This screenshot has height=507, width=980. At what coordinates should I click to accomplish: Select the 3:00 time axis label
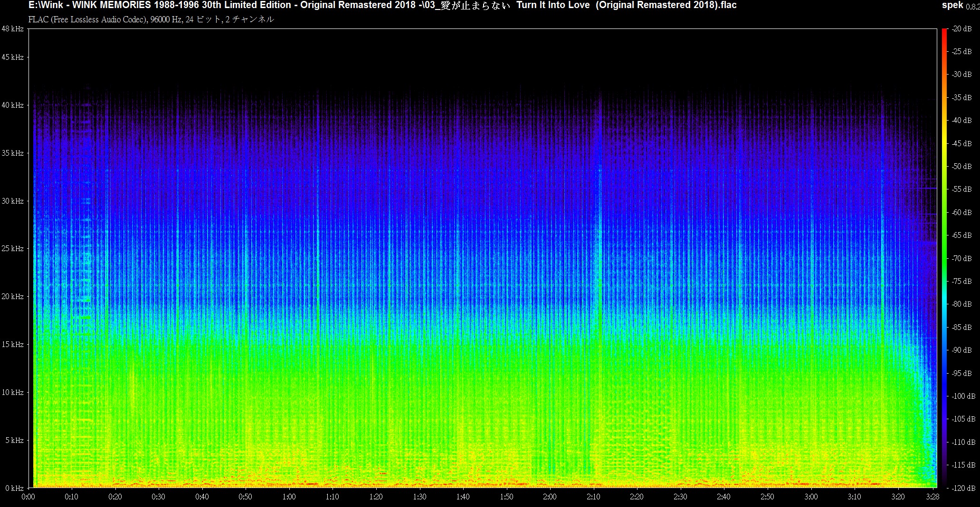(x=811, y=497)
